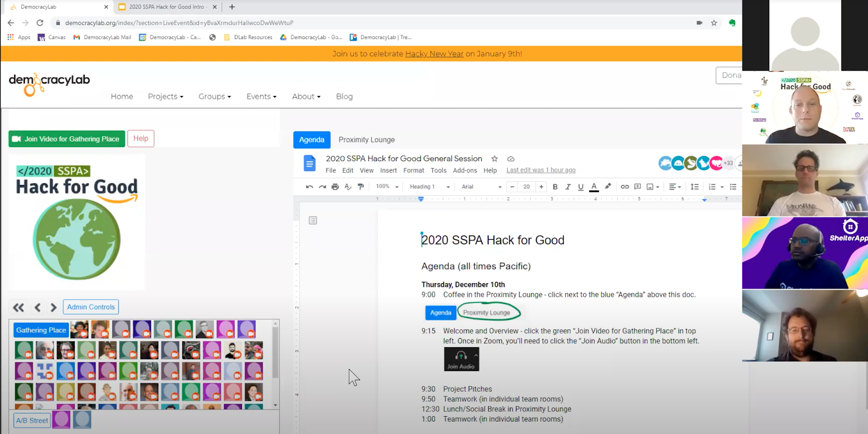Click the left indent marker on the ruler
This screenshot has height=434, width=868.
tap(421, 199)
